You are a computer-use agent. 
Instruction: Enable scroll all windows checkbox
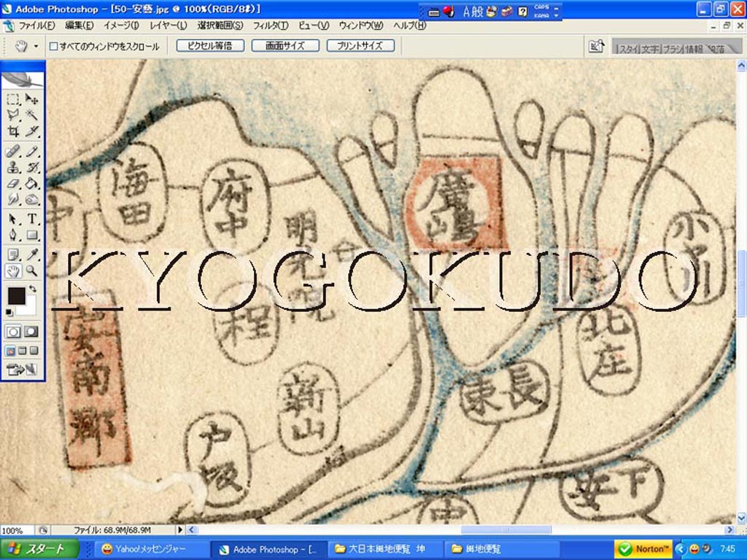click(54, 46)
